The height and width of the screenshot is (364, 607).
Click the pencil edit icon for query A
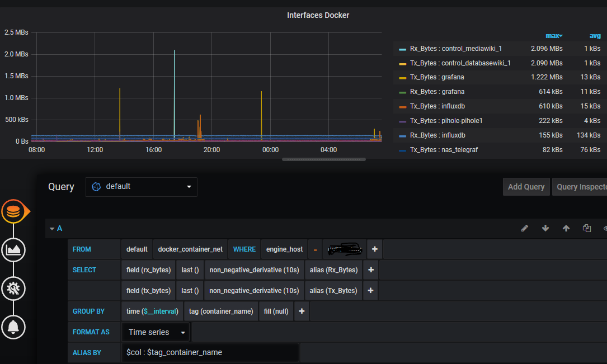525,228
